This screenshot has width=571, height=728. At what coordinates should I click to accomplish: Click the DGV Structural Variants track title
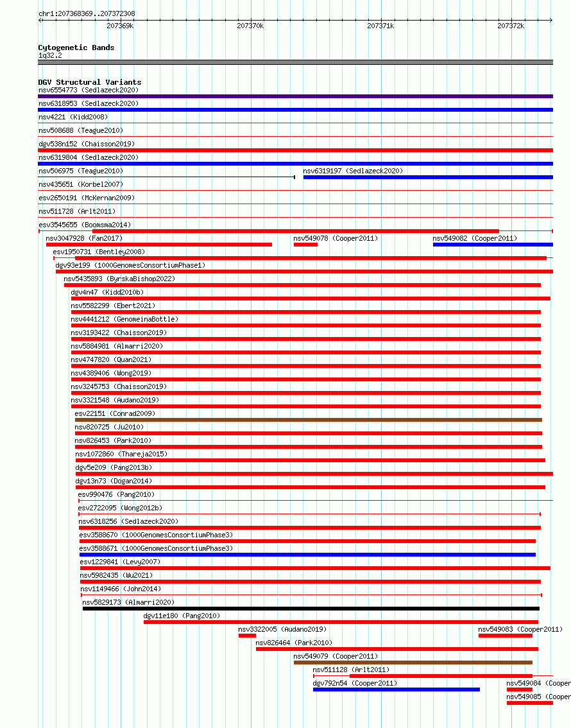tap(90, 82)
